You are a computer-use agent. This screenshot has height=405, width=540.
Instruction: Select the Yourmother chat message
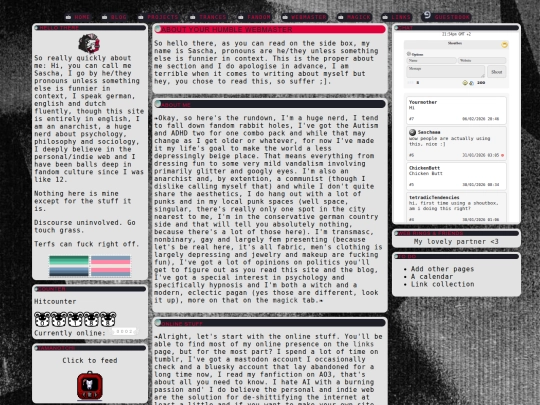click(x=456, y=110)
